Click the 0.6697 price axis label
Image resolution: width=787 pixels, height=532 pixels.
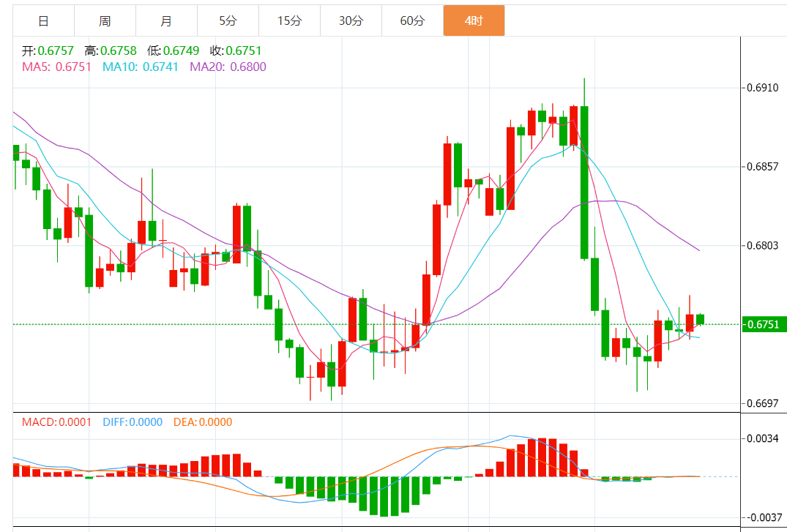[x=763, y=403]
